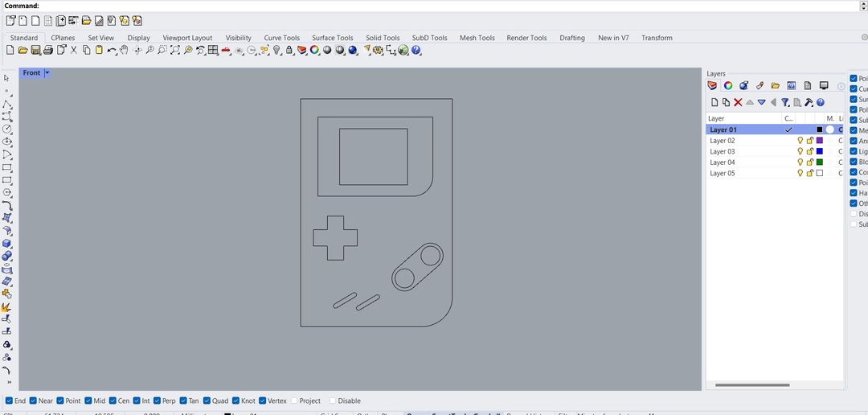868x415 pixels.
Task: Click the Layer column header
Action: point(743,118)
